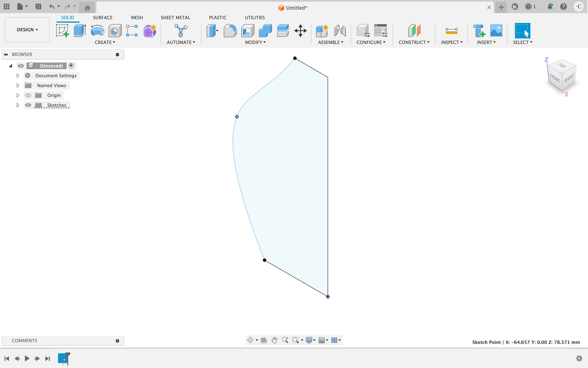Select the sketch feature in timeline
588x368 pixels.
click(x=63, y=359)
